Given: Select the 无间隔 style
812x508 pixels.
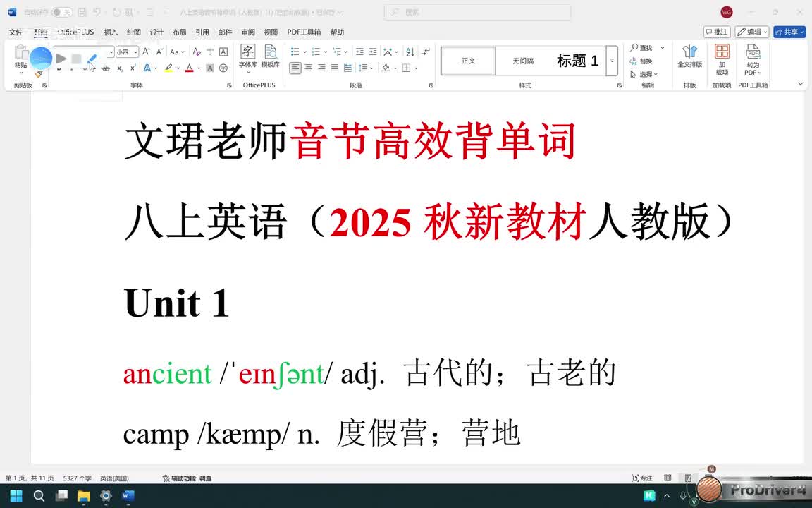Looking at the screenshot, I should (523, 61).
